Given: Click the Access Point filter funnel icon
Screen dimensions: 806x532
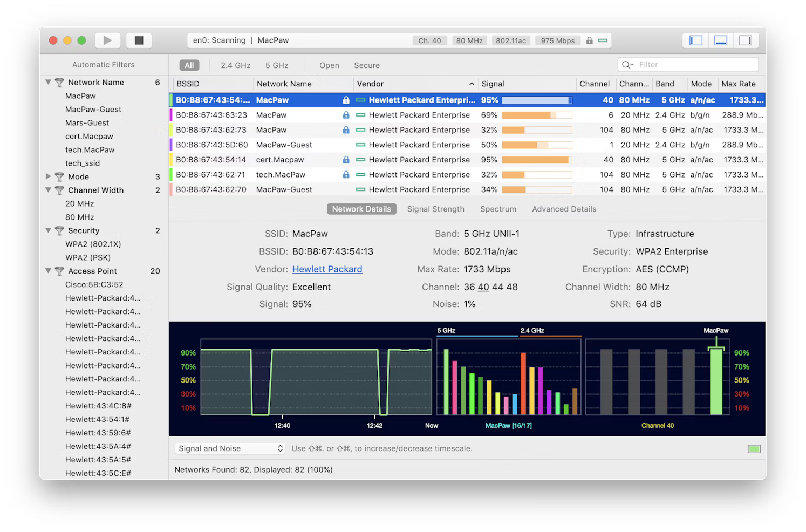Looking at the screenshot, I should click(x=59, y=271).
